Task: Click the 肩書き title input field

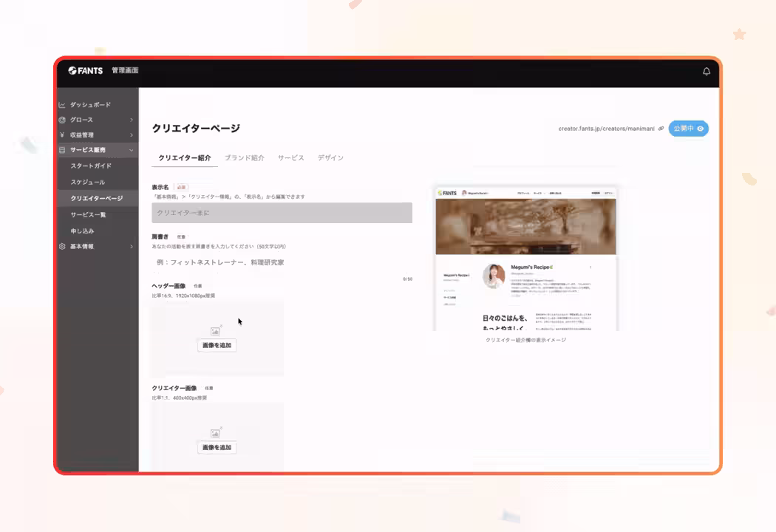Action: [x=282, y=263]
